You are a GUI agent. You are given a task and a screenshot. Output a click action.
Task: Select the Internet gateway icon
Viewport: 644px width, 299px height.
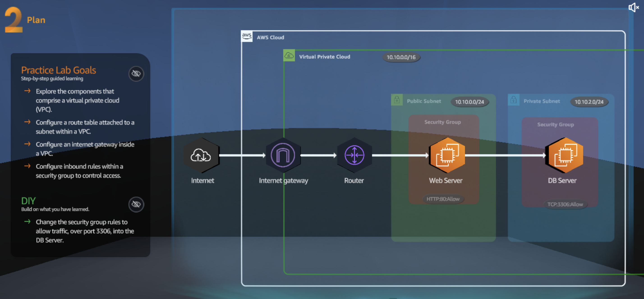(283, 155)
